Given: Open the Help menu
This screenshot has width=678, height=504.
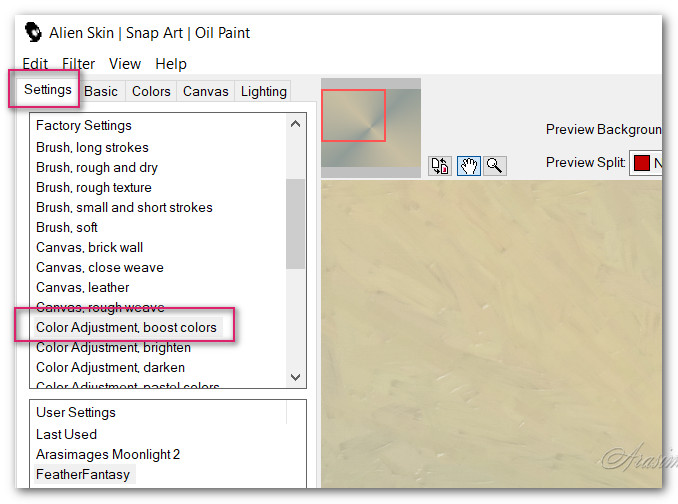Looking at the screenshot, I should (x=171, y=63).
